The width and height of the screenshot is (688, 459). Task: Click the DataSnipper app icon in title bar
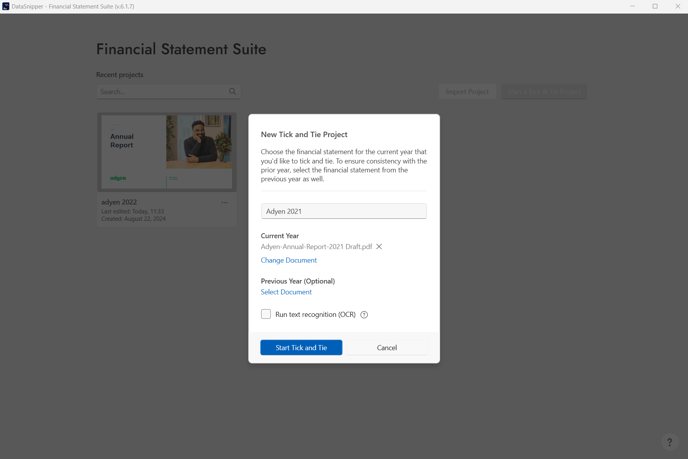tap(5, 6)
